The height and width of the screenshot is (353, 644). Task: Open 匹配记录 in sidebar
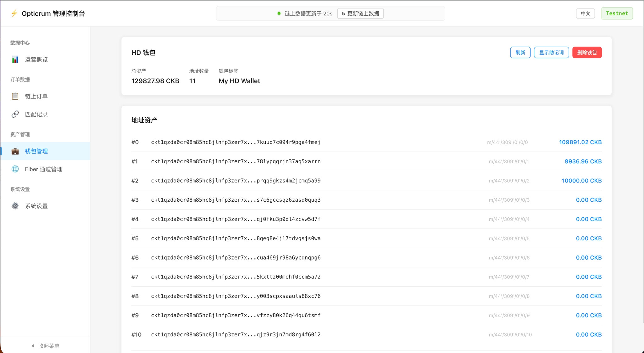[45, 114]
